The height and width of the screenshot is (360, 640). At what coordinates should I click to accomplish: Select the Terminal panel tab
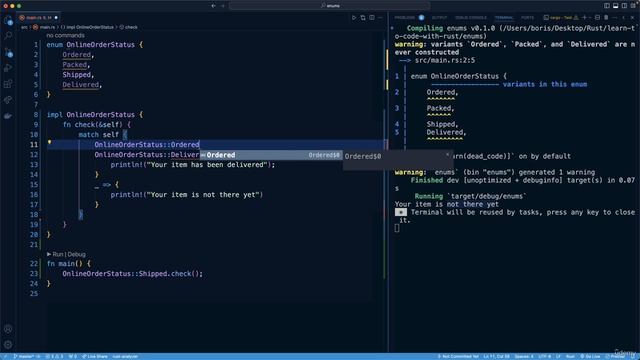504,18
